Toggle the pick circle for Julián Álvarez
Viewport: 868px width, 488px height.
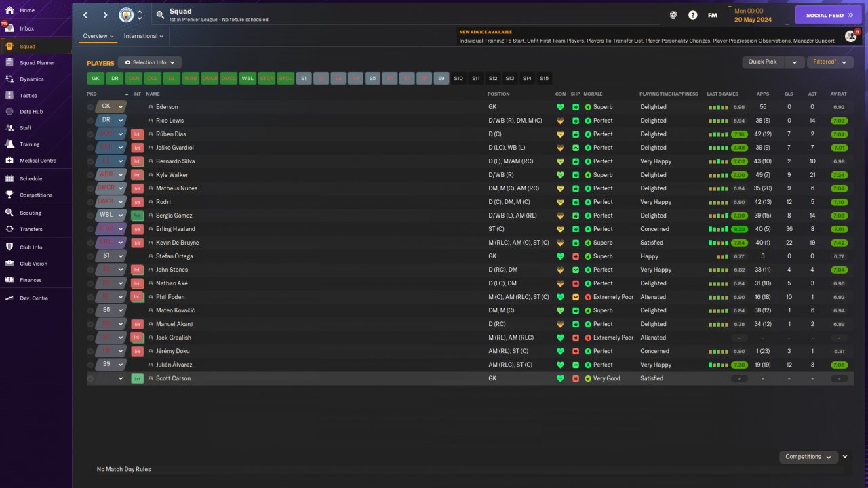point(91,365)
